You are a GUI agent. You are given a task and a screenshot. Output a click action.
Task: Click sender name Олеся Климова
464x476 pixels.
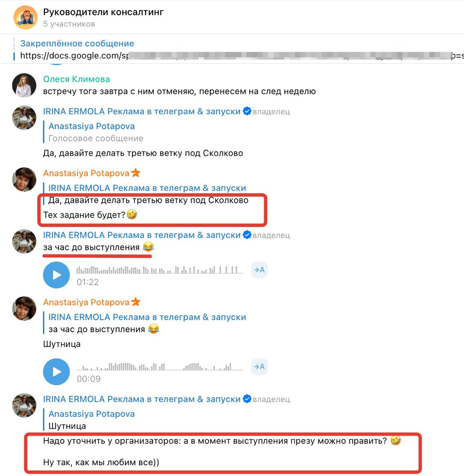pos(77,79)
